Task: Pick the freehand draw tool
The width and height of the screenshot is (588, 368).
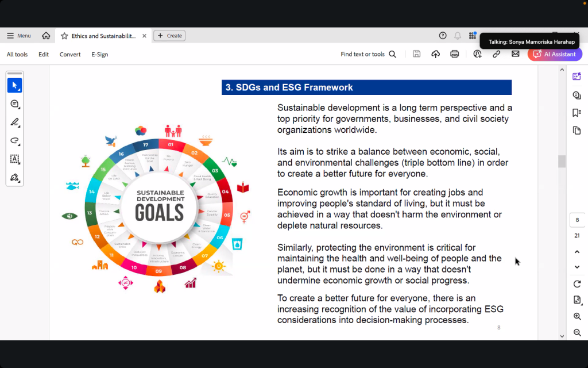Action: [14, 141]
